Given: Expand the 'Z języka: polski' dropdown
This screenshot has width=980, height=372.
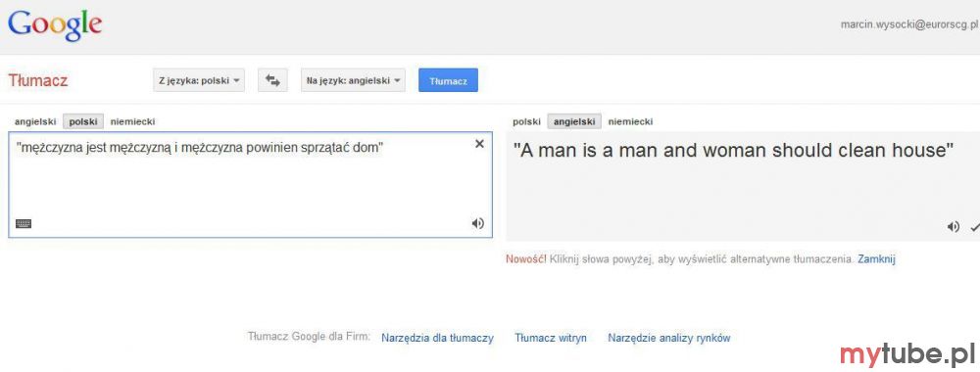Looking at the screenshot, I should tap(199, 80).
